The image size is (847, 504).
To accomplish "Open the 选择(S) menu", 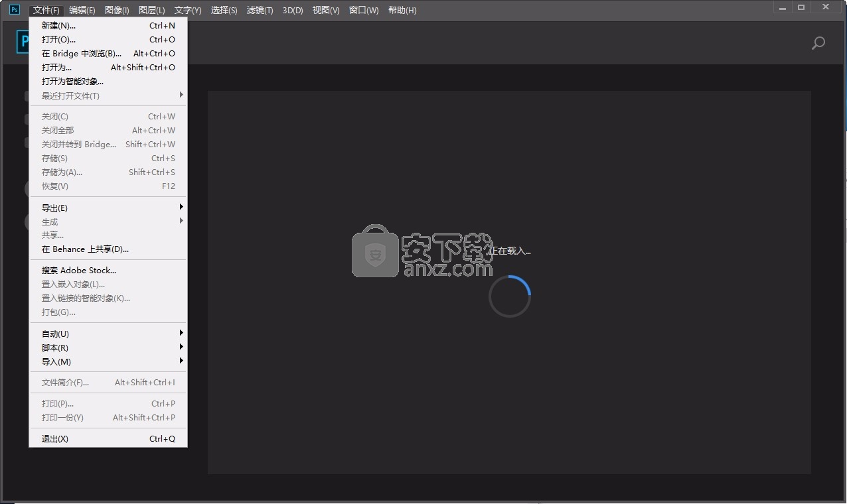I will point(224,10).
